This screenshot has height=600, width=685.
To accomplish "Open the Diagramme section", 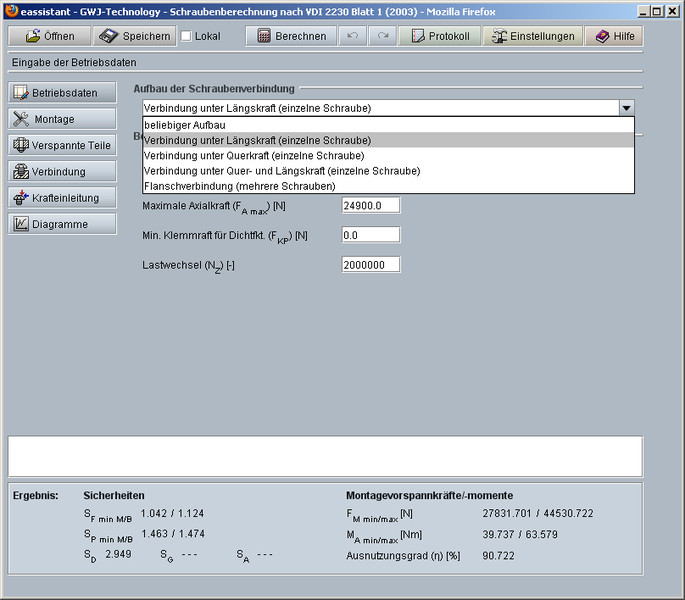I will [61, 224].
